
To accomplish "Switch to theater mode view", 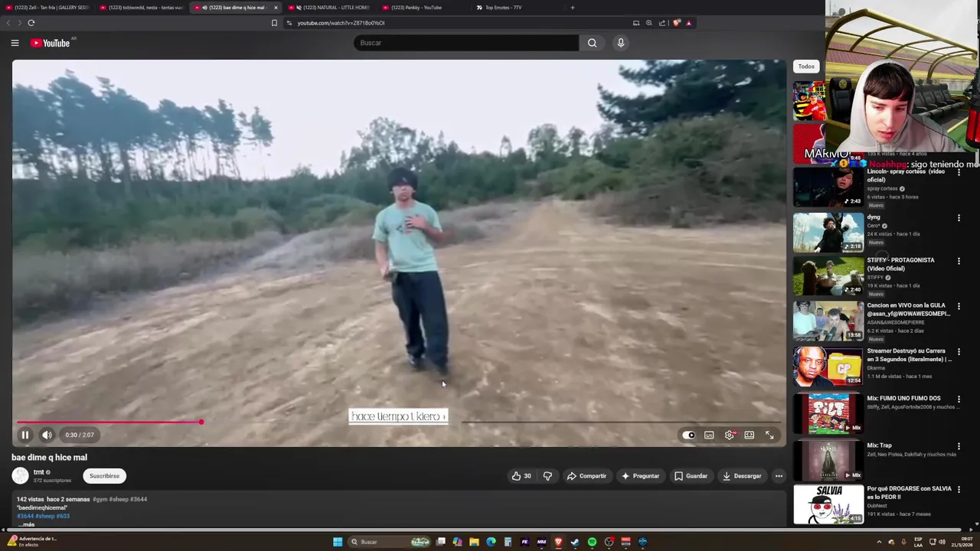I will coord(749,435).
